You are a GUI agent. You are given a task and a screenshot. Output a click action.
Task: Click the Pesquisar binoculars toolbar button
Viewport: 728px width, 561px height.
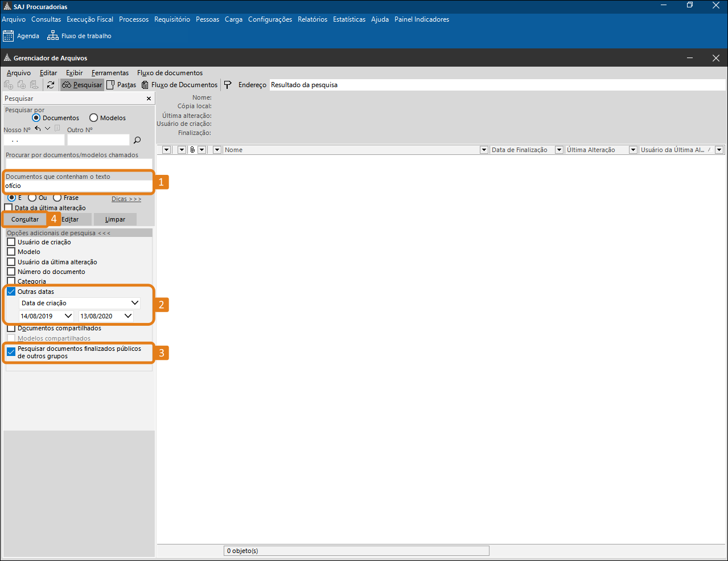pyautogui.click(x=82, y=85)
